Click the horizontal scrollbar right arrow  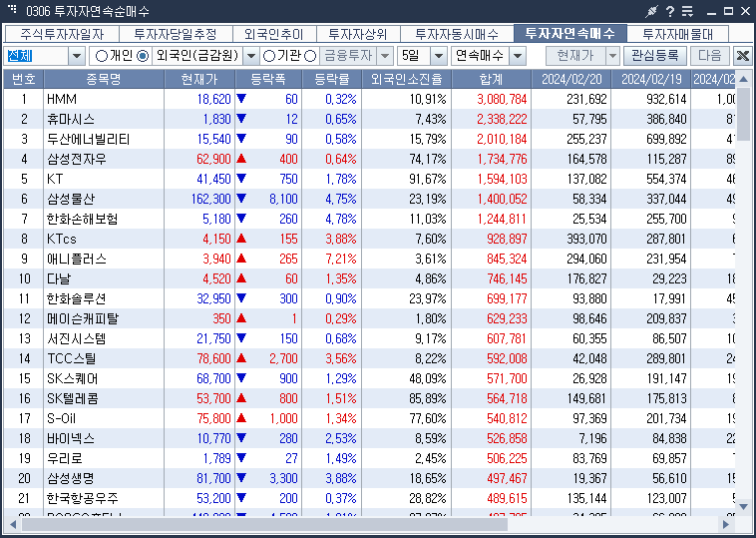pos(726,524)
